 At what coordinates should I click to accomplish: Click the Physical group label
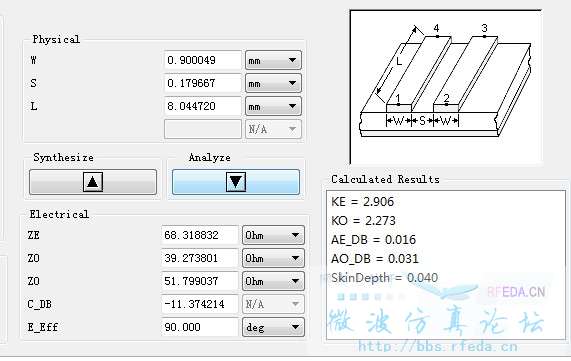(56, 39)
